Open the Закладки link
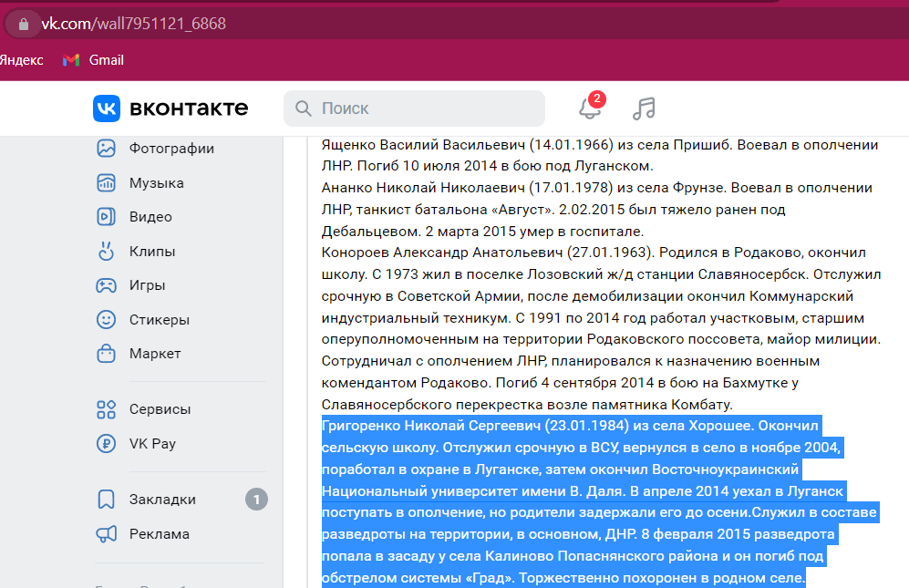 pos(162,500)
